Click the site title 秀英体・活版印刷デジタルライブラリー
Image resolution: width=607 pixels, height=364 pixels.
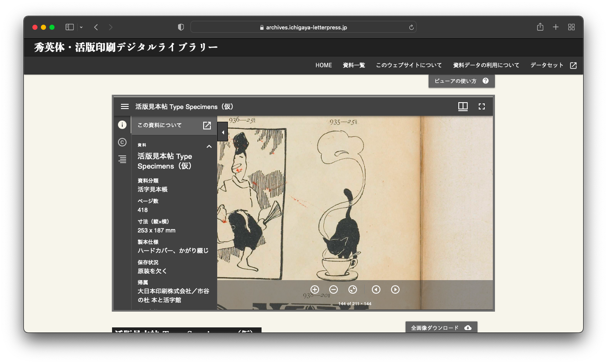pos(126,47)
